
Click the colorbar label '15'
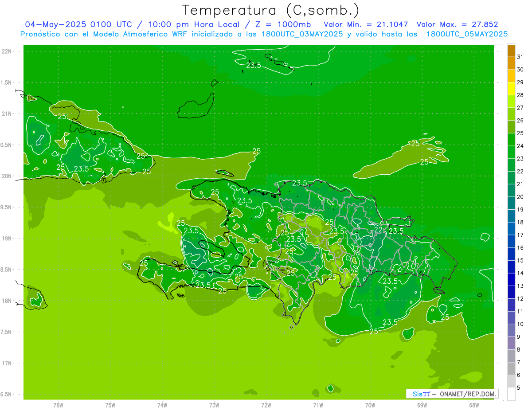520,260
